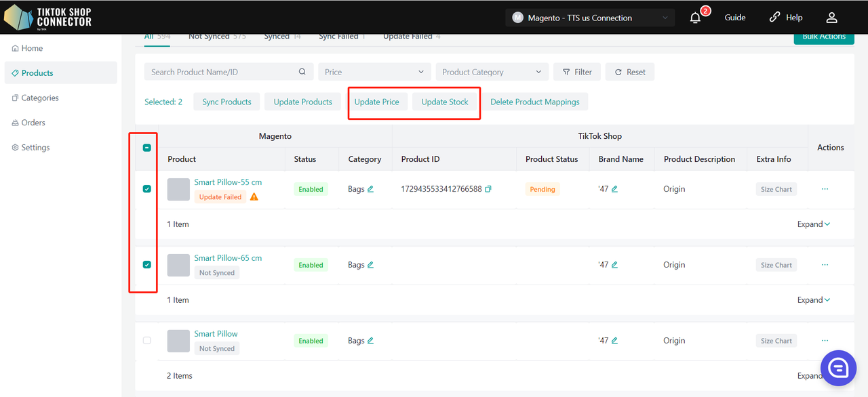Open the notifications bell icon
This screenshot has width=868, height=397.
pyautogui.click(x=695, y=18)
